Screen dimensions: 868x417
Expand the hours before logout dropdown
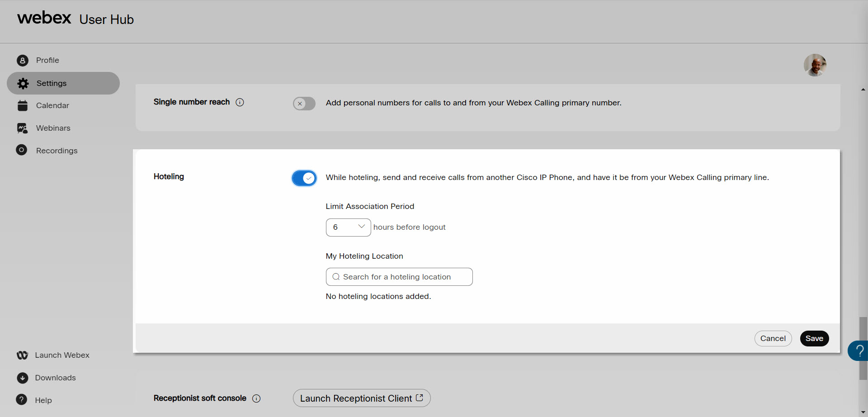point(348,227)
